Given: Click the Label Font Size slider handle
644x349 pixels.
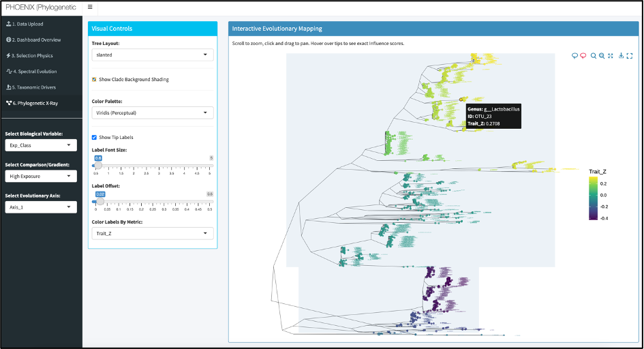Looking at the screenshot, I should tap(98, 165).
